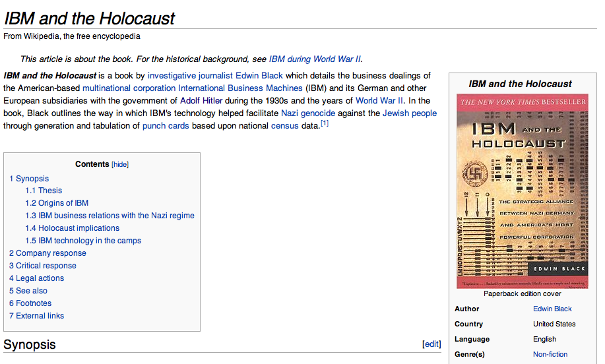Screen dimensions: 605x364
Task: Open 1.3 IBM business relations with the Nazi regime
Action: pos(110,216)
